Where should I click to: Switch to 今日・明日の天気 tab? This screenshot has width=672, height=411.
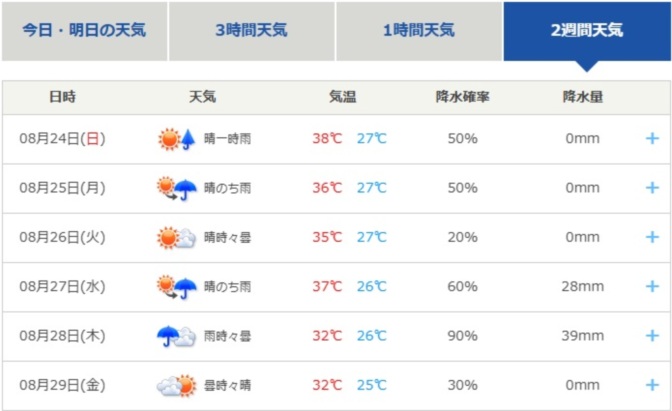click(x=84, y=31)
